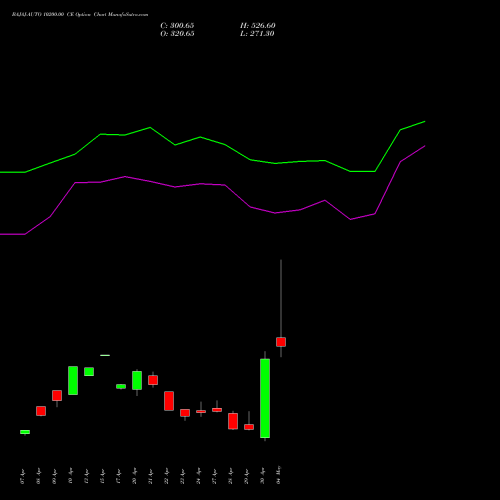500x500 pixels.
Task: Select the tall green candle for 30 Apr
Action: pyautogui.click(x=265, y=398)
